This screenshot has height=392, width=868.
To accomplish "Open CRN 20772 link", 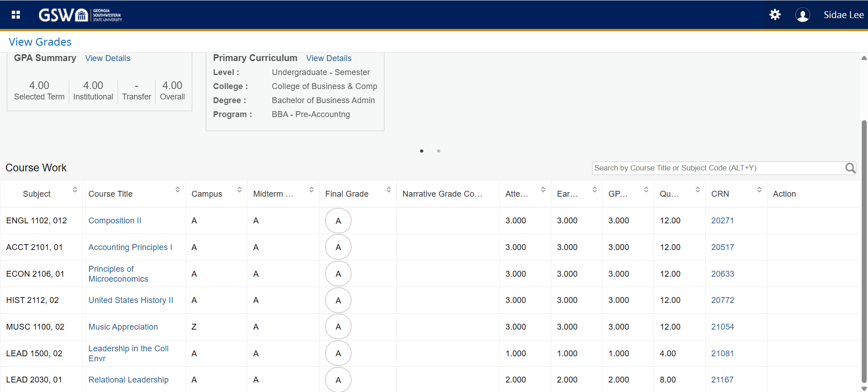I will (722, 300).
